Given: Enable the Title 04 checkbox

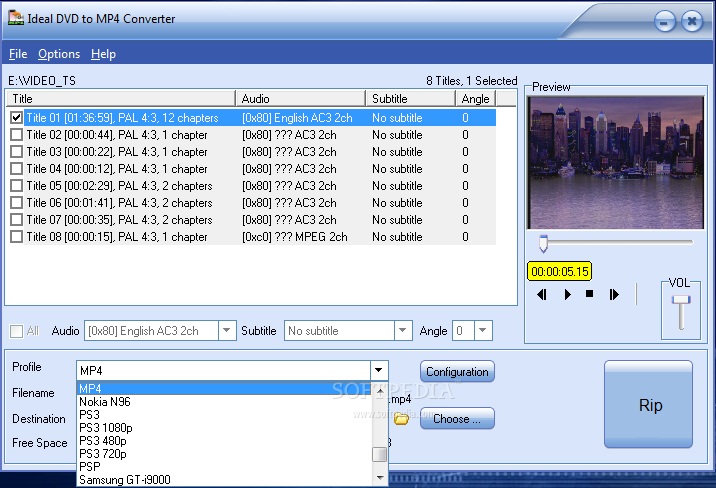Looking at the screenshot, I should (16, 168).
